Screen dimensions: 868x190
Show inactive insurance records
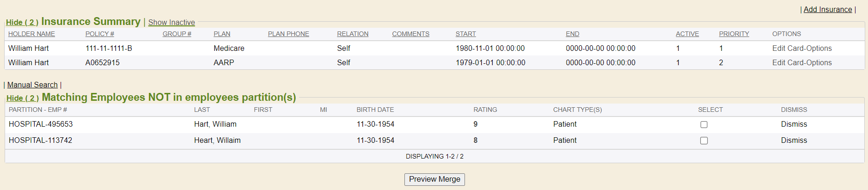171,22
